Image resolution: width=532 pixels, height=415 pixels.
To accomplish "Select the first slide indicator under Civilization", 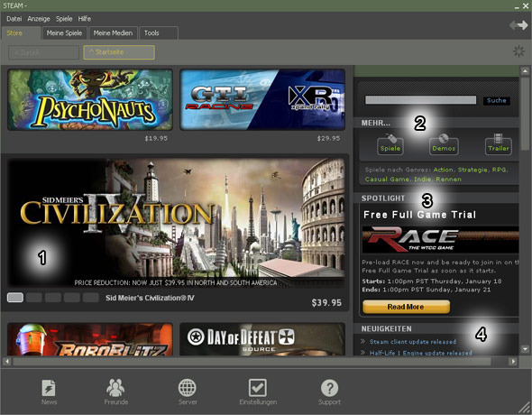I will coord(15,298).
